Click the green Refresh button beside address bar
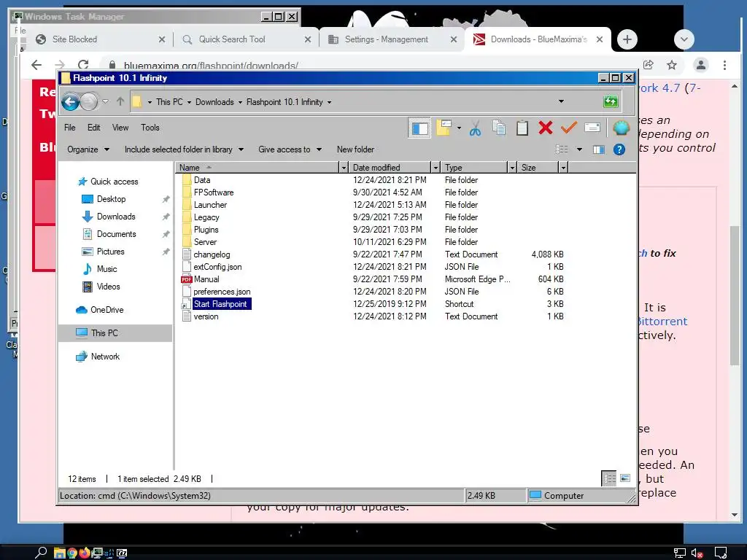 click(611, 101)
